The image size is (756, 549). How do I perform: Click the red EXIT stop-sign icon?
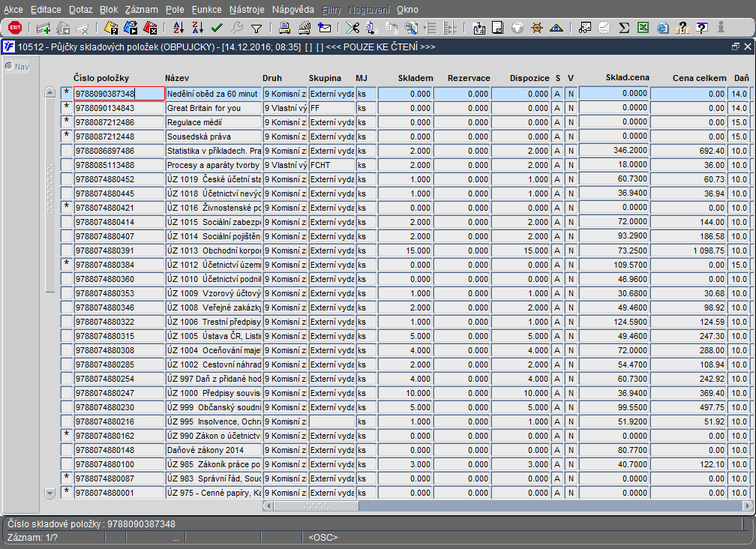click(x=15, y=28)
